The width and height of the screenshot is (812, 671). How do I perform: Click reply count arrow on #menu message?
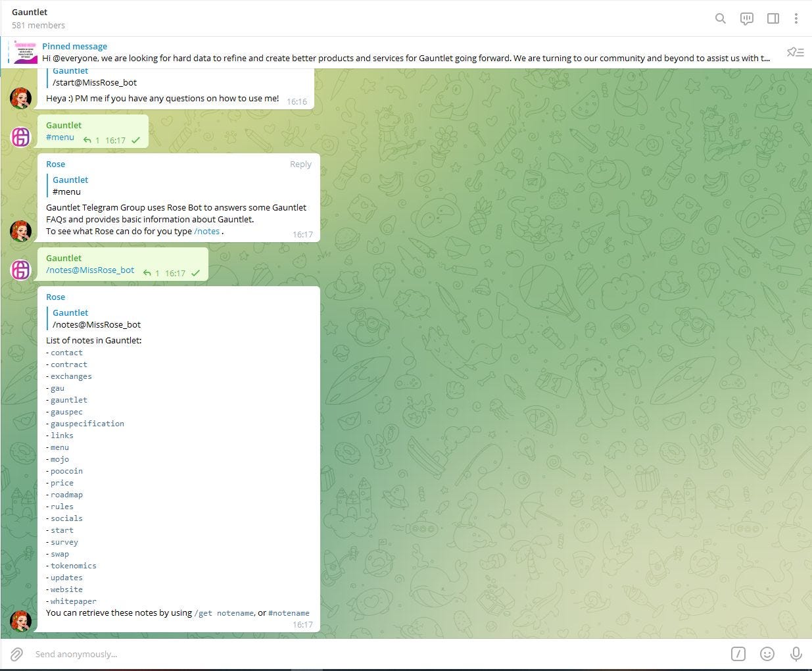(91, 140)
